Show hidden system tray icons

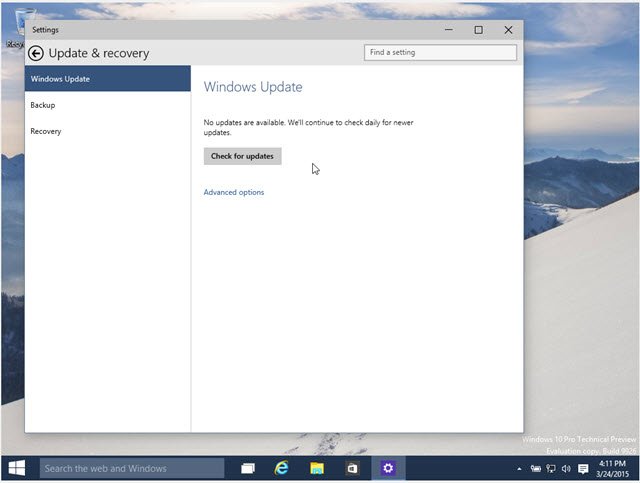coord(519,468)
